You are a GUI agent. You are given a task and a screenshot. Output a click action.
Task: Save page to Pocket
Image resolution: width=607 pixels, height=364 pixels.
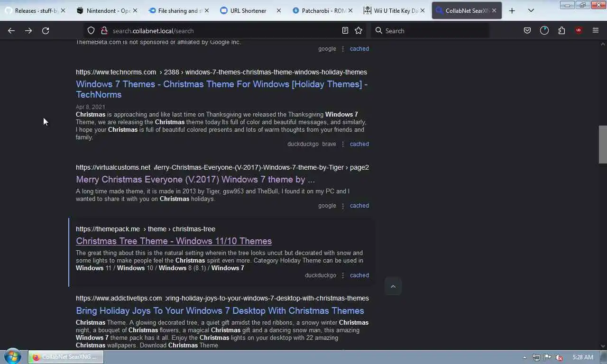click(x=527, y=31)
